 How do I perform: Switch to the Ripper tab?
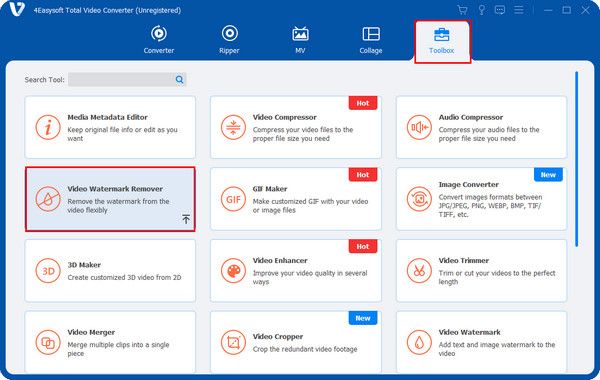(x=229, y=39)
